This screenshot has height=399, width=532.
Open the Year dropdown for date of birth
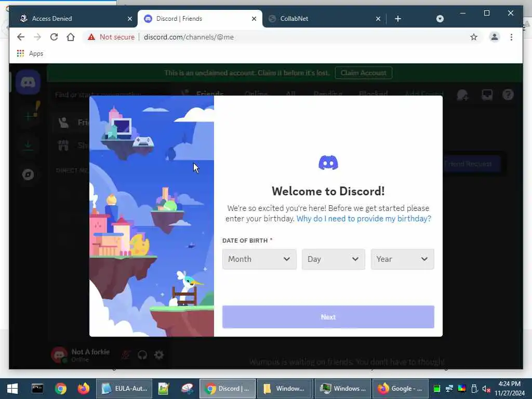402,259
